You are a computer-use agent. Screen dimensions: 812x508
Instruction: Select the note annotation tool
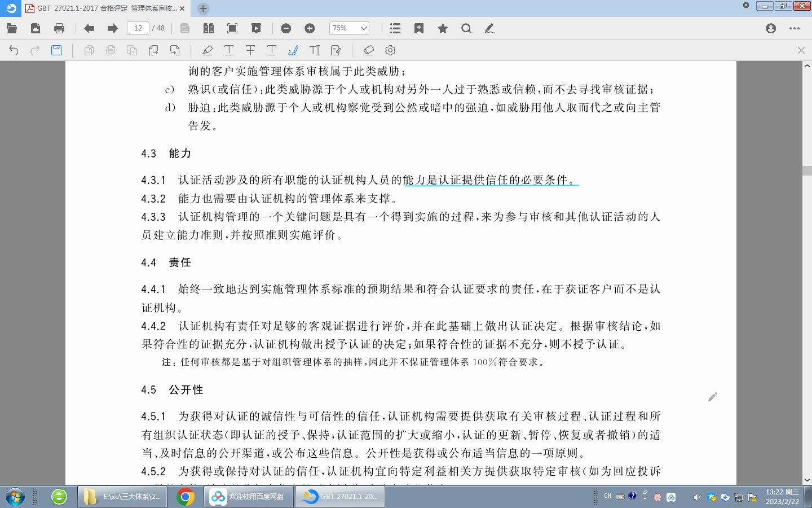(x=336, y=50)
